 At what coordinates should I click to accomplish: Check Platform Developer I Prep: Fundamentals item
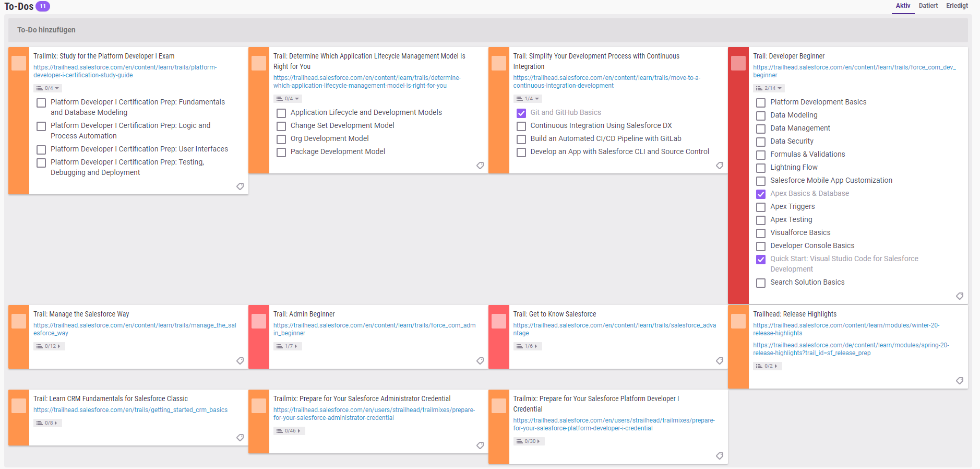41,103
